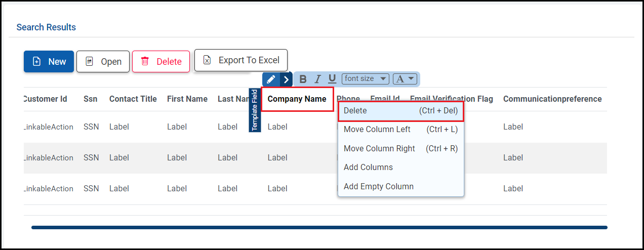Toggle underline formatting

332,79
